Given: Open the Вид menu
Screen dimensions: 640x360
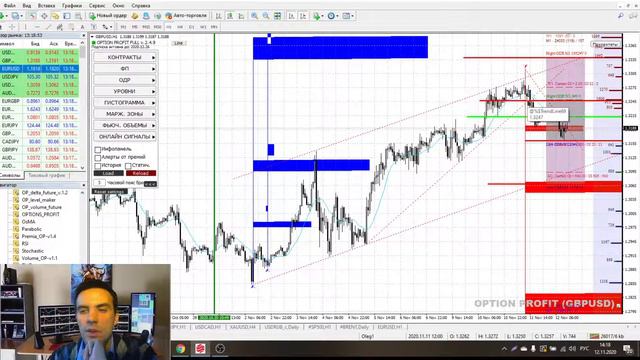Looking at the screenshot, I should [27, 6].
